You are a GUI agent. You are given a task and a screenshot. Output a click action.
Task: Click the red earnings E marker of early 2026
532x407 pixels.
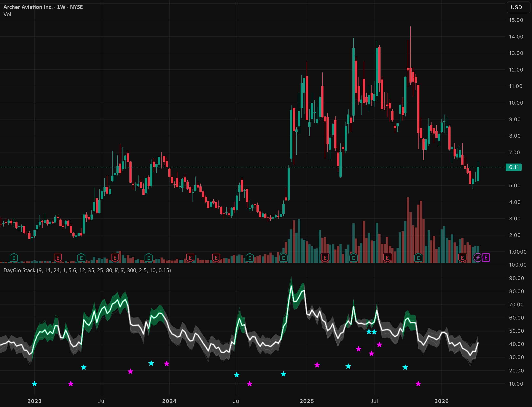(462, 258)
